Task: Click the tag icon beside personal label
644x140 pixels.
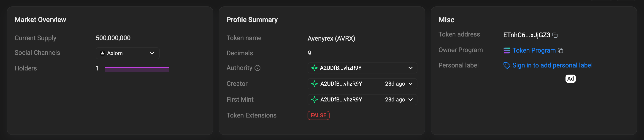Action: click(x=506, y=65)
